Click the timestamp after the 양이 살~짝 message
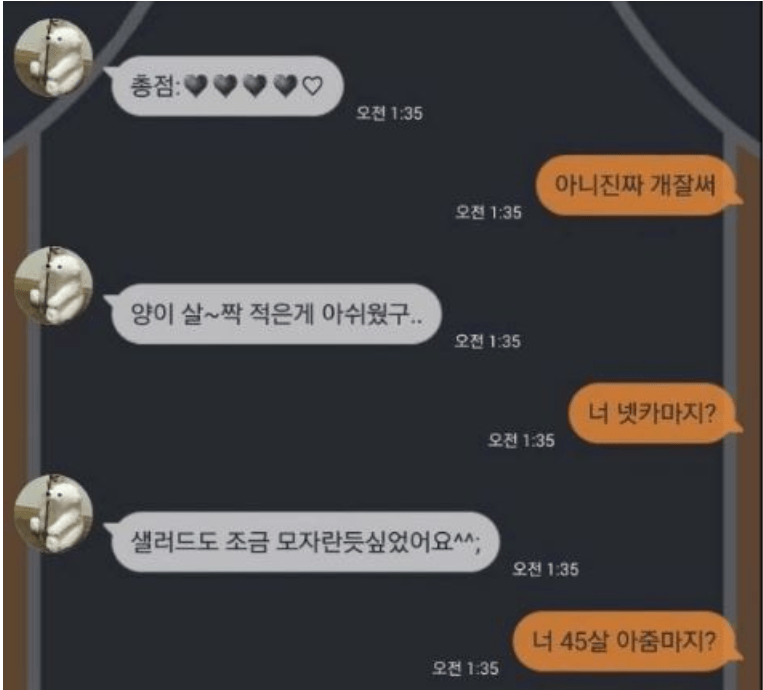This screenshot has width=763, height=690. tap(488, 341)
